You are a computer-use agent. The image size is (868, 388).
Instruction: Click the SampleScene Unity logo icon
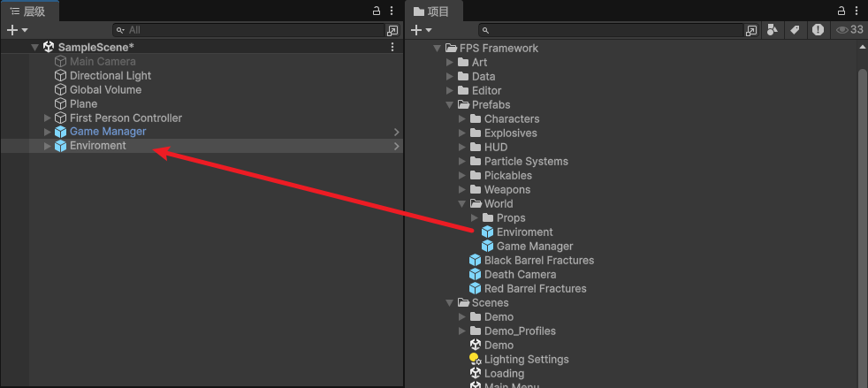click(x=49, y=47)
